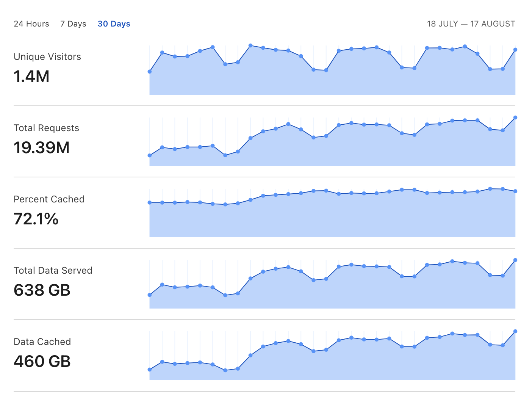This screenshot has width=532, height=398.
Task: Click the 1.4M visitors value
Action: (31, 77)
